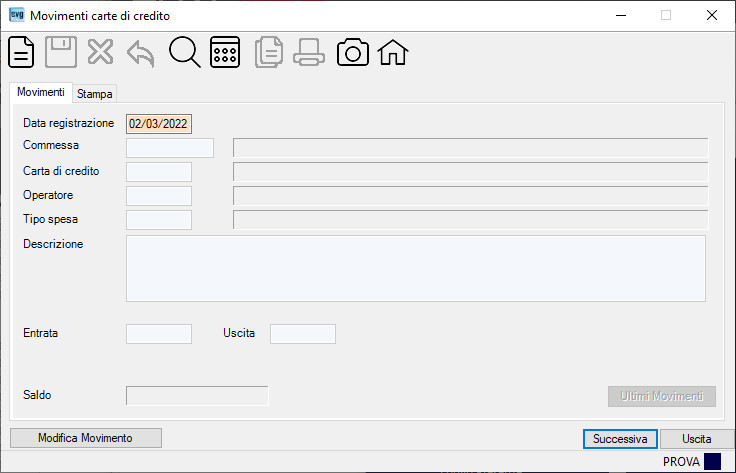Screen dimensions: 736x473
Task: Click the dark blue square beside PROVA
Action: (x=712, y=461)
